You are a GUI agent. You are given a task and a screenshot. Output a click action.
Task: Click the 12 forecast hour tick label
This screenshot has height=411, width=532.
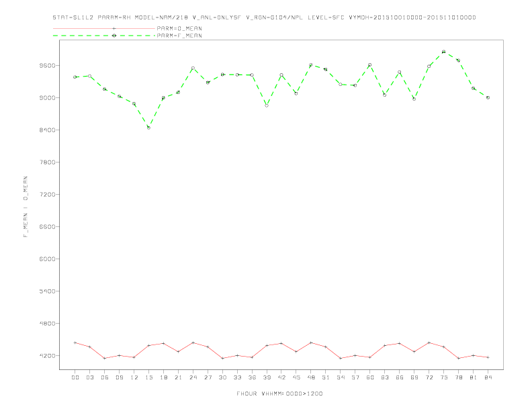coord(134,377)
